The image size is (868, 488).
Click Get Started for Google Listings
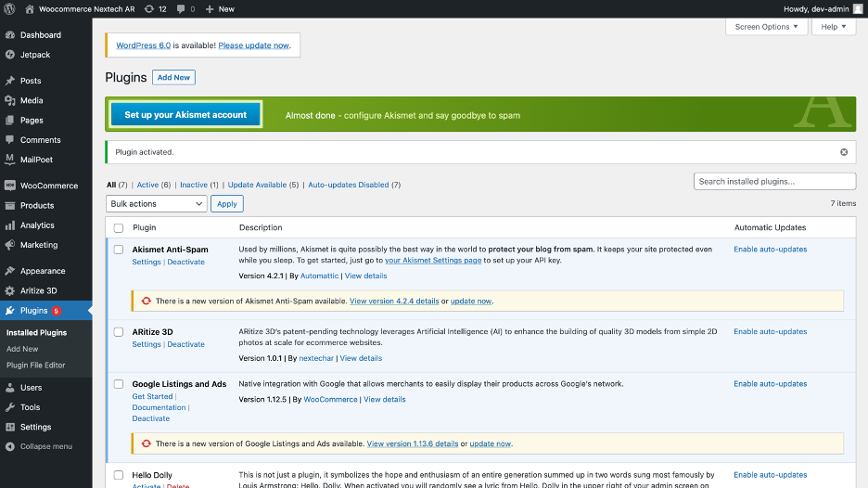tap(152, 396)
